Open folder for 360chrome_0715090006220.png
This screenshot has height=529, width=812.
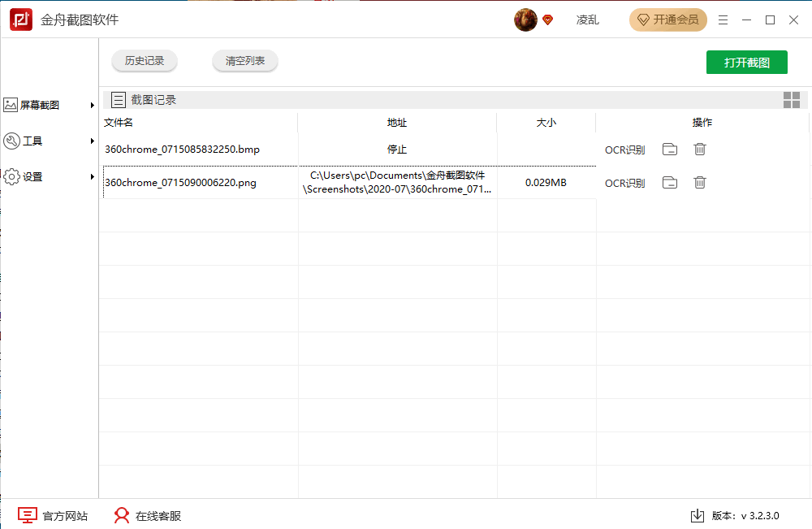click(x=670, y=182)
